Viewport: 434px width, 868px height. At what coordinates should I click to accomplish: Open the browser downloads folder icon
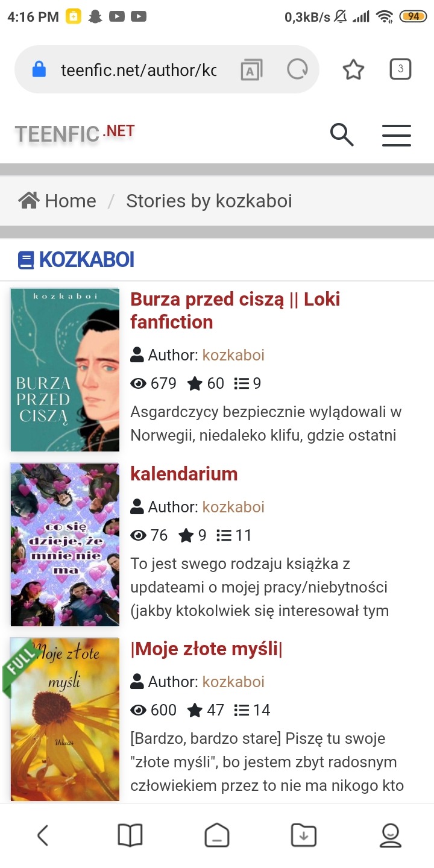point(304,835)
